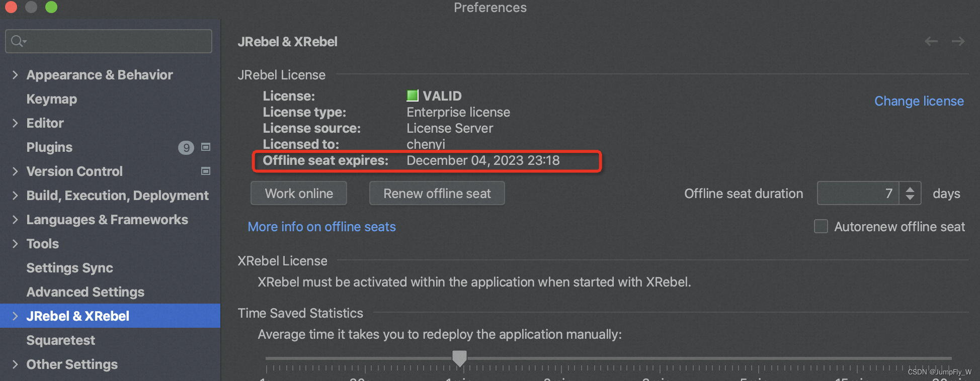Image resolution: width=980 pixels, height=381 pixels.
Task: Click Languages & Frameworks label
Action: pyautogui.click(x=107, y=220)
